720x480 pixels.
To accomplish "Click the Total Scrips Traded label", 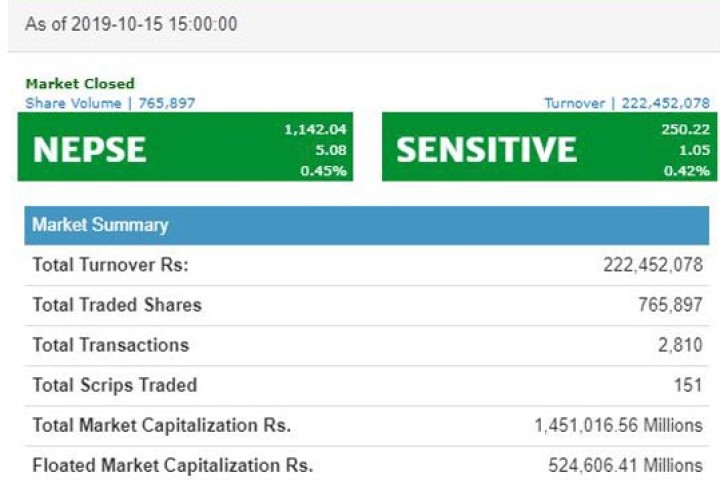I will point(115,385).
